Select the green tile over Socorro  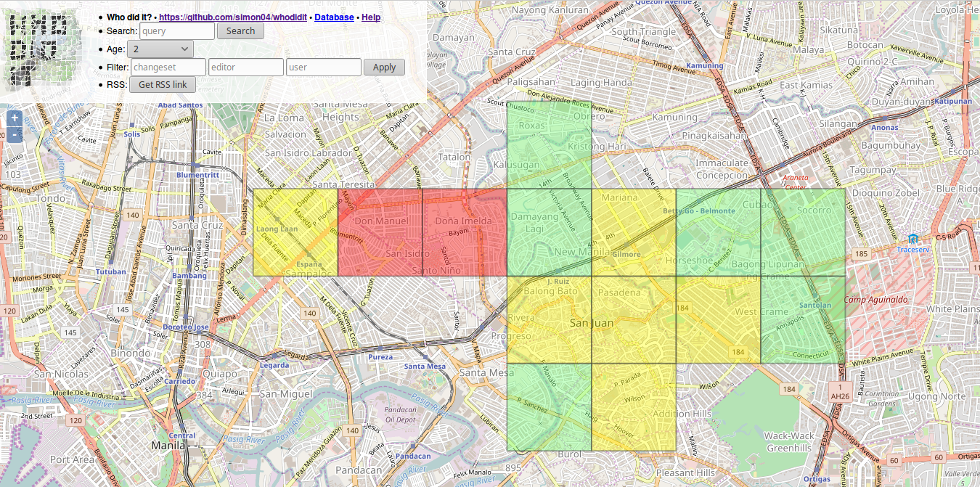point(803,232)
